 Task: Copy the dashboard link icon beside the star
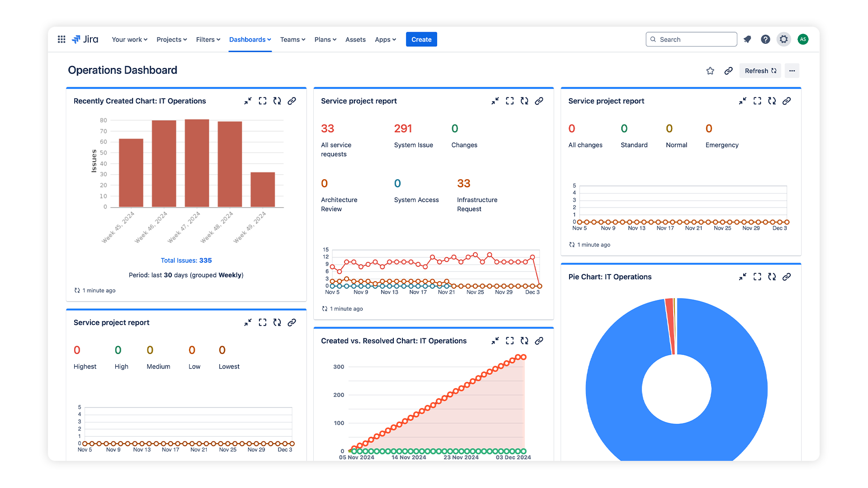pyautogui.click(x=728, y=71)
